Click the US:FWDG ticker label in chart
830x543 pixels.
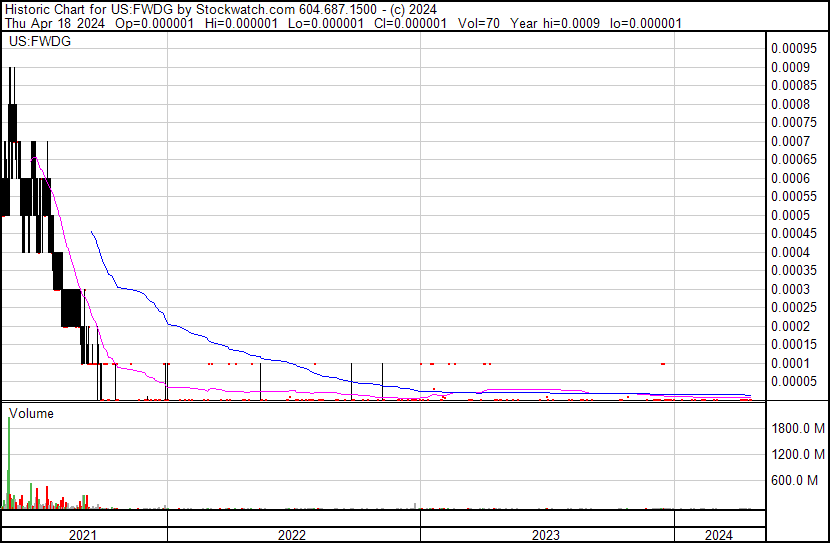pyautogui.click(x=36, y=42)
